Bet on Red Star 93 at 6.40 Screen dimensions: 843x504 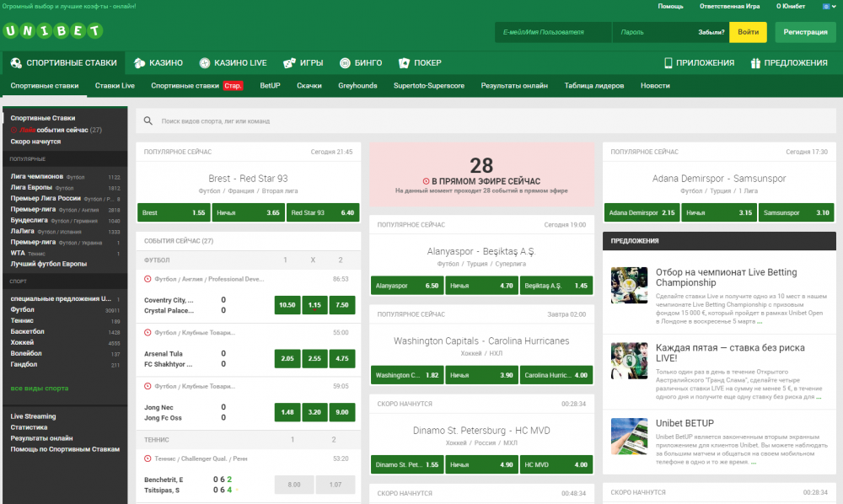point(323,212)
